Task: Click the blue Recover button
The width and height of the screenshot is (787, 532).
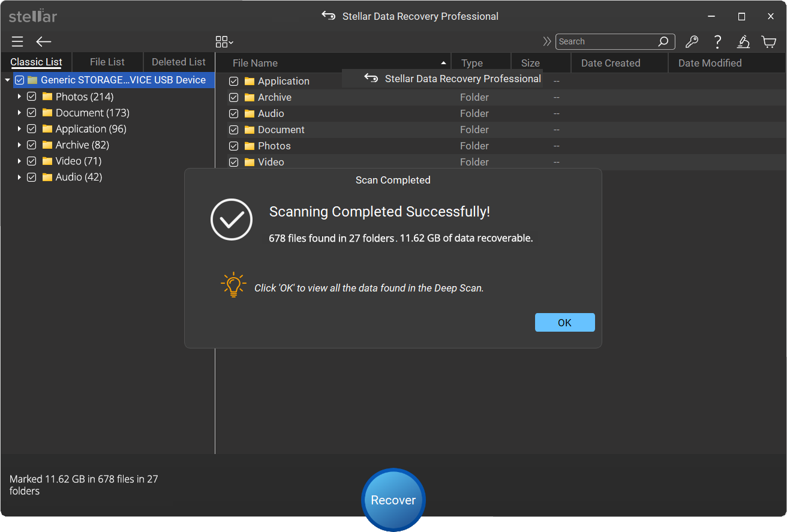Action: (393, 500)
